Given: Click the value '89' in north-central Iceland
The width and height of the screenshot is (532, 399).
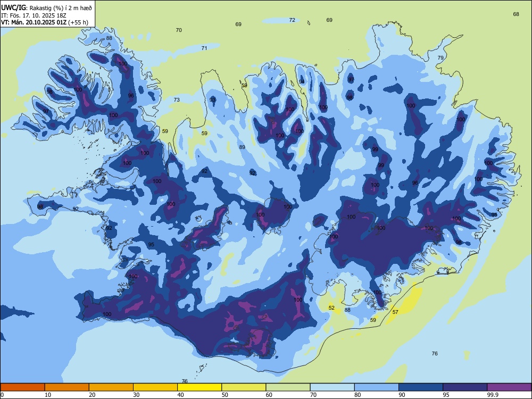Looking at the screenshot, I should coord(242,147).
